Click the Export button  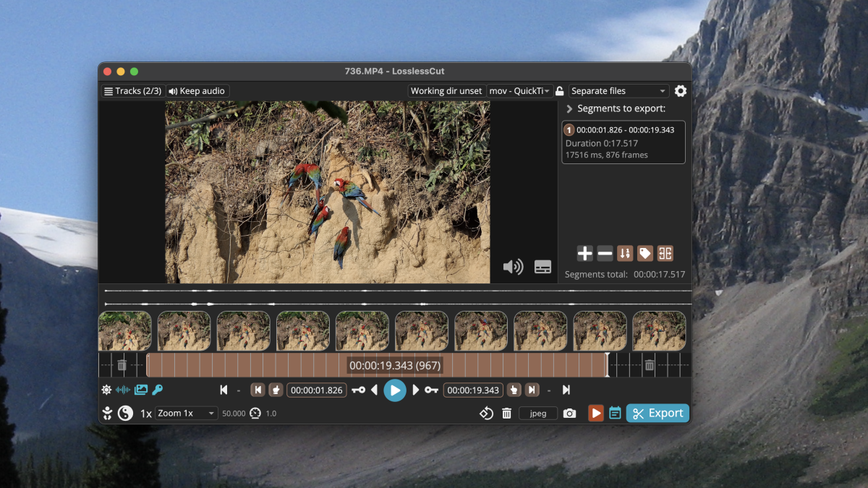coord(658,414)
